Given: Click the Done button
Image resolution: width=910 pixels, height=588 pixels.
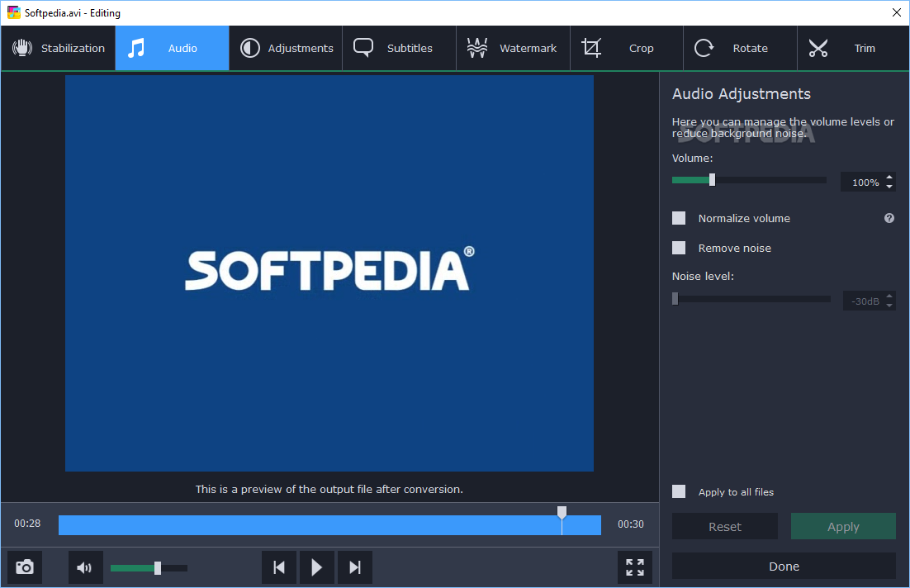Looking at the screenshot, I should (784, 566).
